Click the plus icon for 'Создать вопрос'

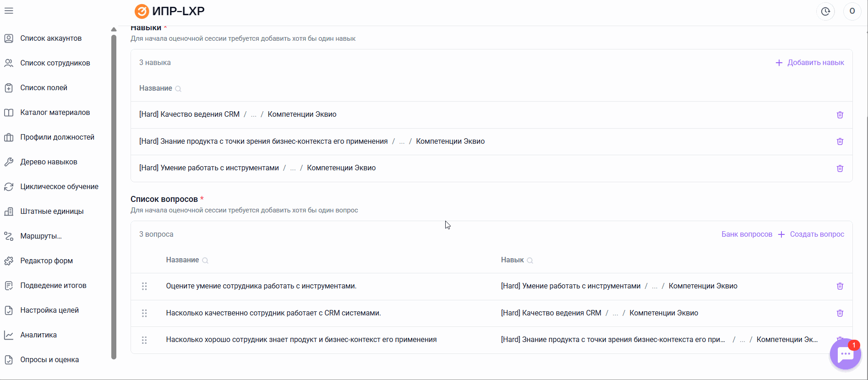pyautogui.click(x=781, y=234)
